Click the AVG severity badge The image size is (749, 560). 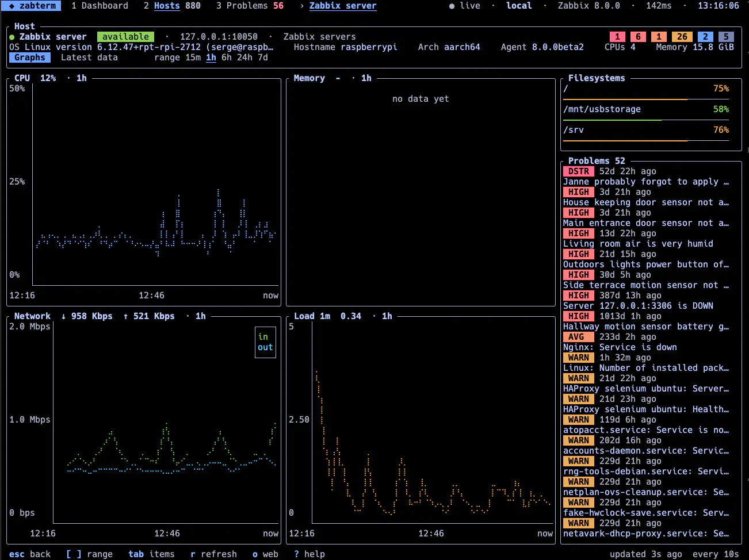(x=579, y=337)
